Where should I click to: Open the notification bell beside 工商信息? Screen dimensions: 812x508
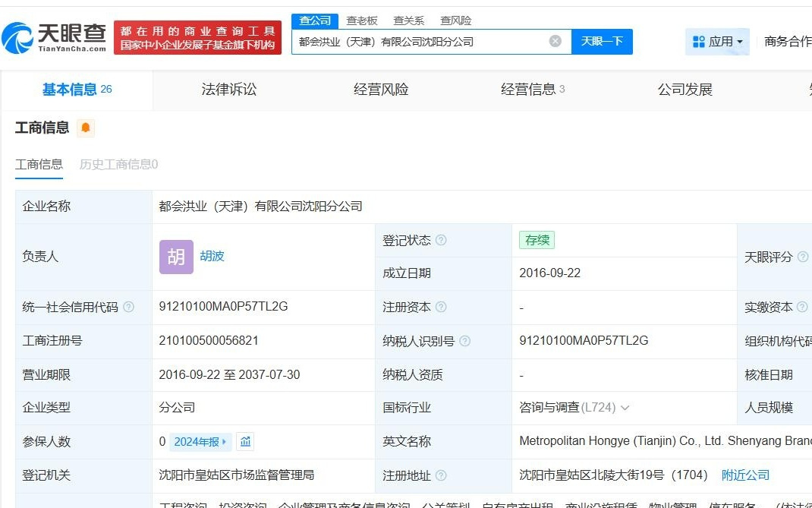[x=85, y=128]
